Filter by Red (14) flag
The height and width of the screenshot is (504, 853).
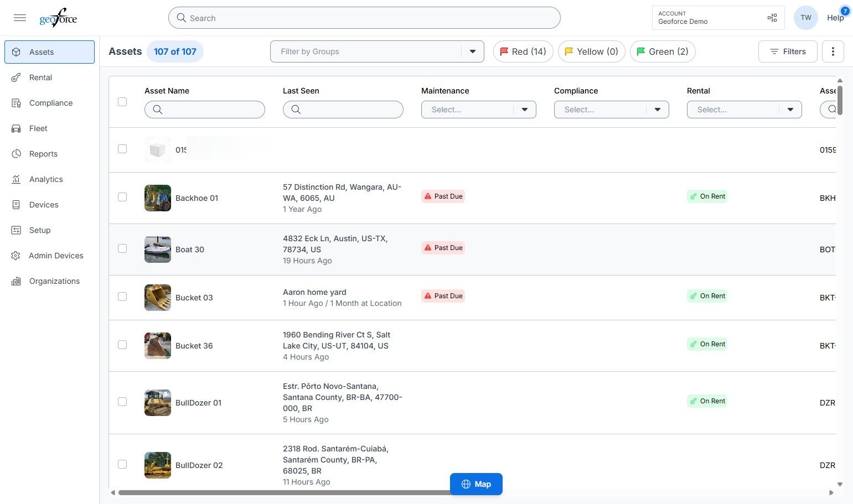tap(523, 51)
